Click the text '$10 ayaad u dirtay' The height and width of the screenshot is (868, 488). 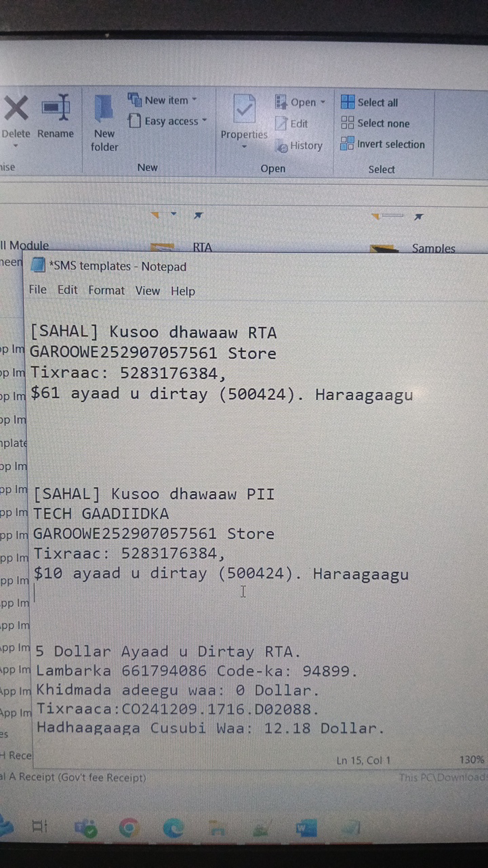(x=121, y=574)
